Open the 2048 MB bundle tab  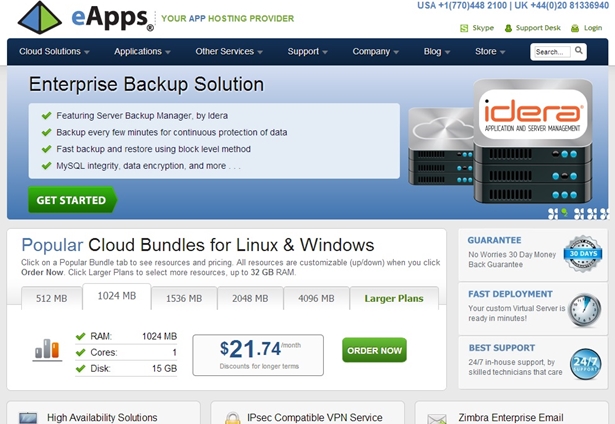250,298
